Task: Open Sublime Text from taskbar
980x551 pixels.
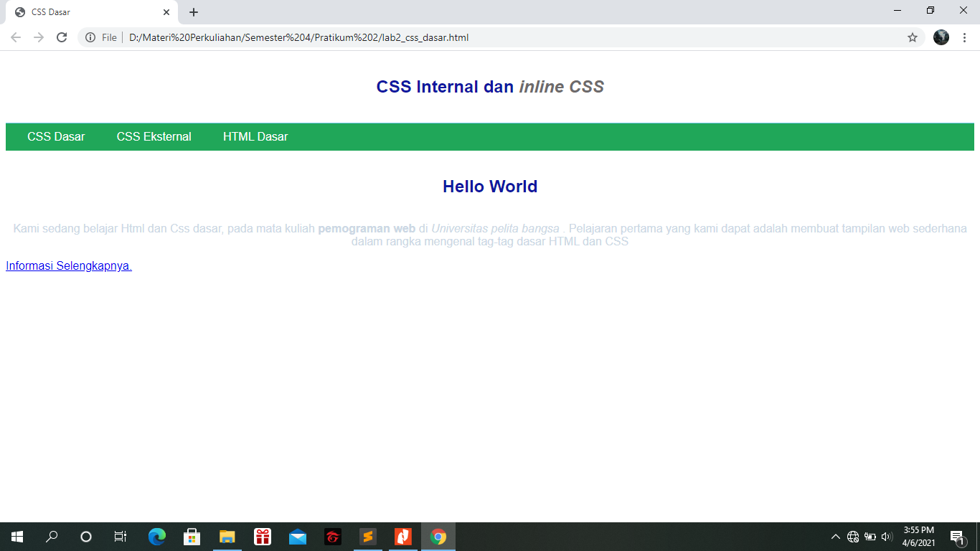Action: (368, 537)
